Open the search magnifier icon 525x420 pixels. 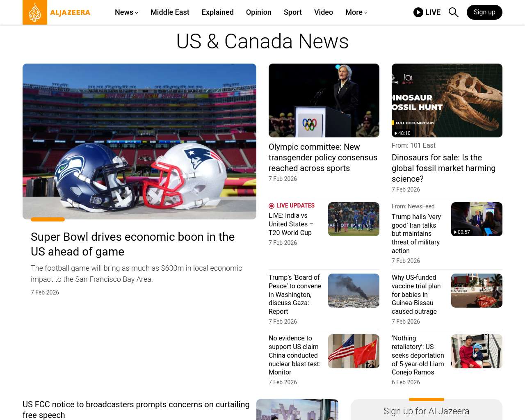453,12
